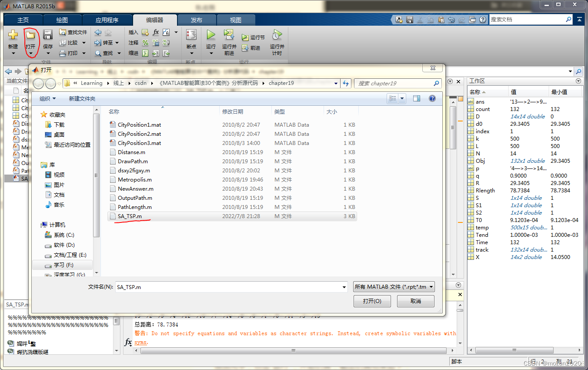Open the 工作区 panel actions menu button
This screenshot has height=370, width=588.
[x=578, y=81]
